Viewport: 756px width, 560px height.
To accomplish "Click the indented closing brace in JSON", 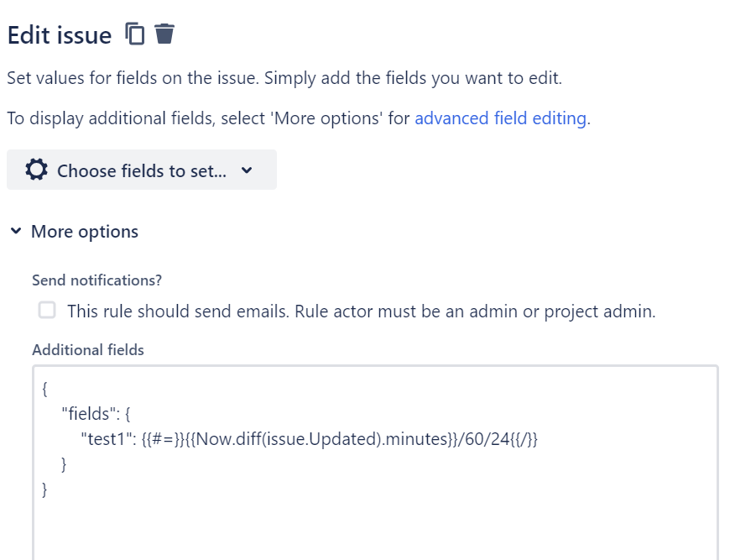I will coord(64,464).
